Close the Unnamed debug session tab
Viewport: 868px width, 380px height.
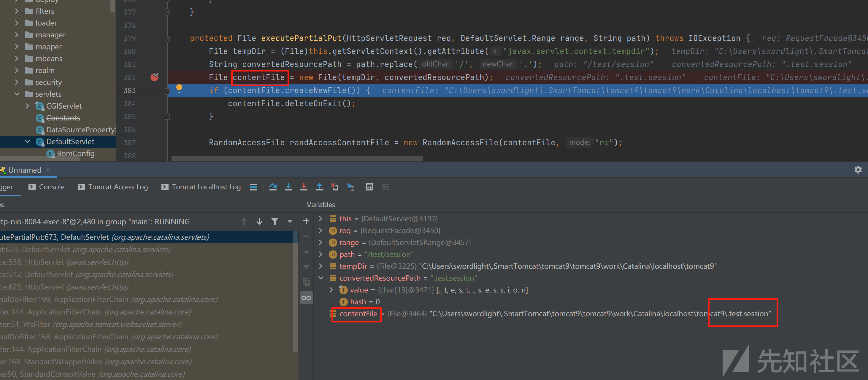pos(48,170)
